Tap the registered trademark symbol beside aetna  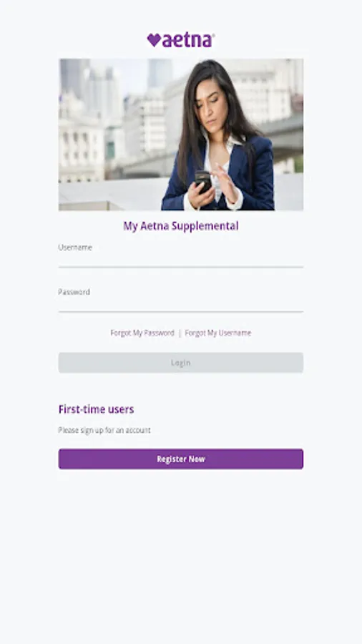(213, 35)
